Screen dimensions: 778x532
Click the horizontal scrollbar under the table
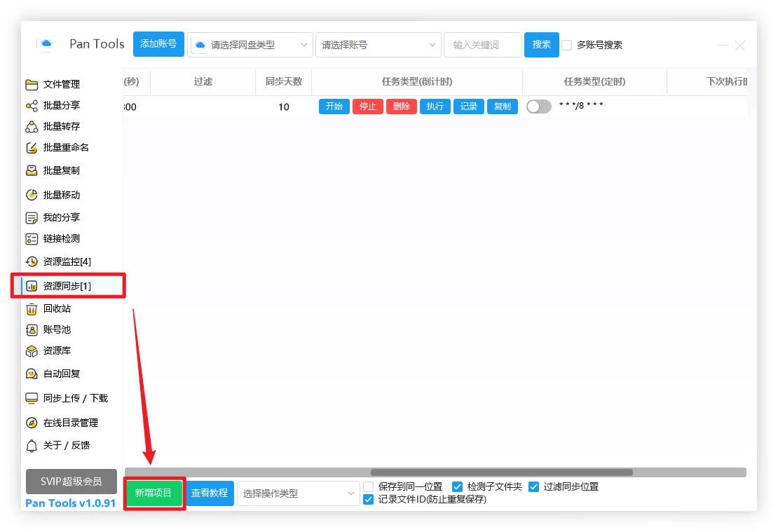pyautogui.click(x=501, y=472)
